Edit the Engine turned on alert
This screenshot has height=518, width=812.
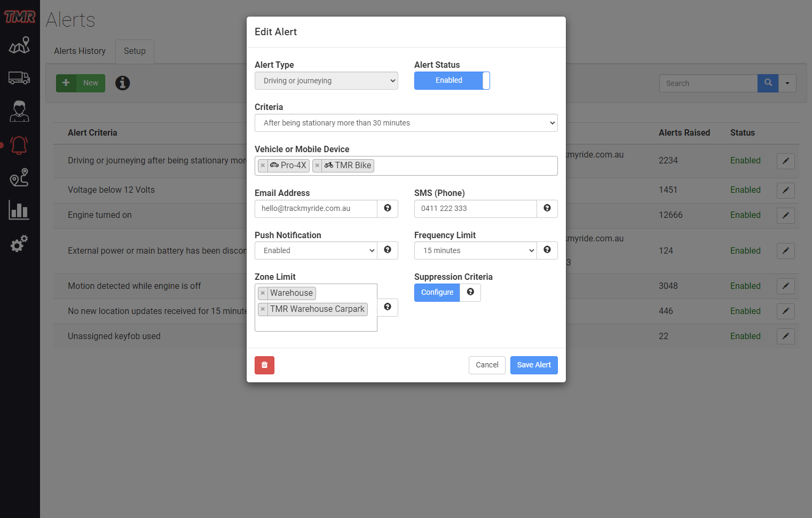786,215
